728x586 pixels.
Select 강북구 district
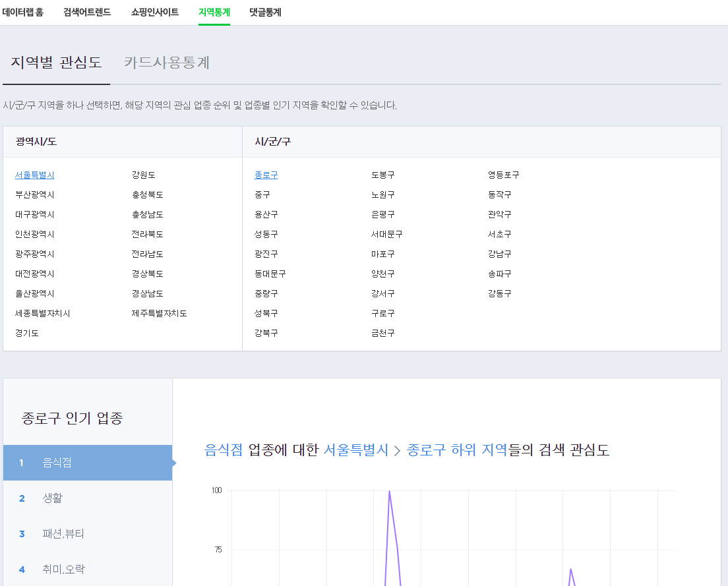266,333
